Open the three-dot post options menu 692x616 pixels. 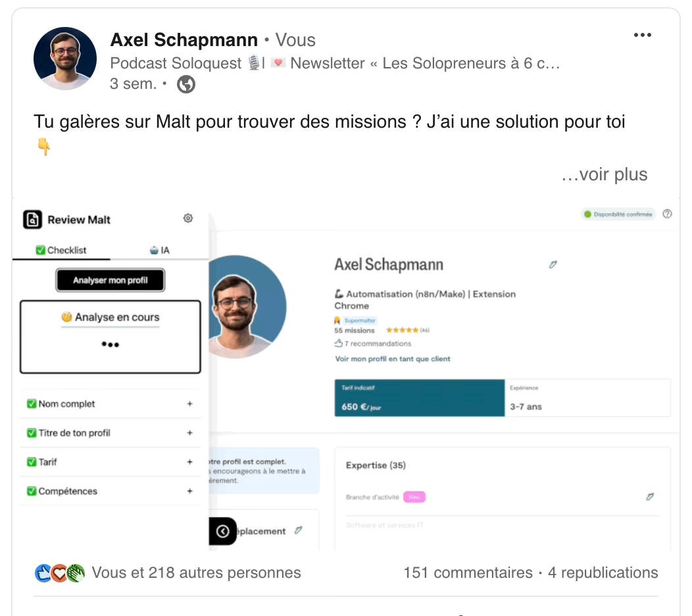(642, 36)
